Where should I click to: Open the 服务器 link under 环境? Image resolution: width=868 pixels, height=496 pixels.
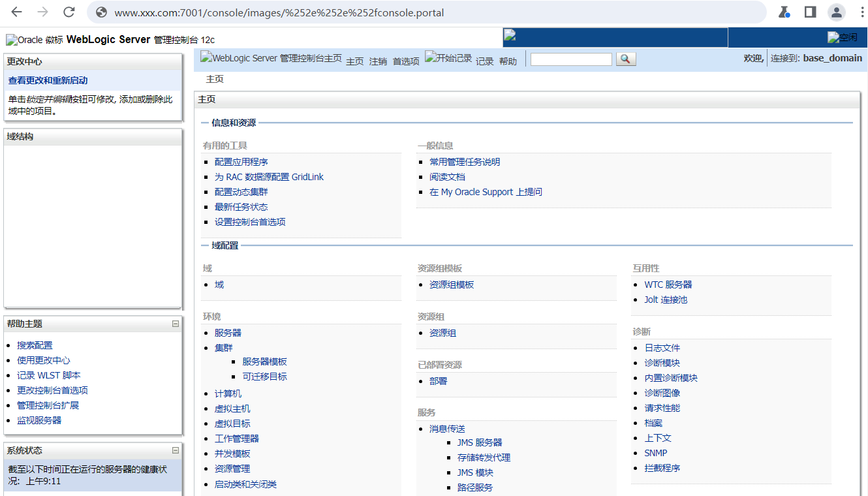[228, 333]
